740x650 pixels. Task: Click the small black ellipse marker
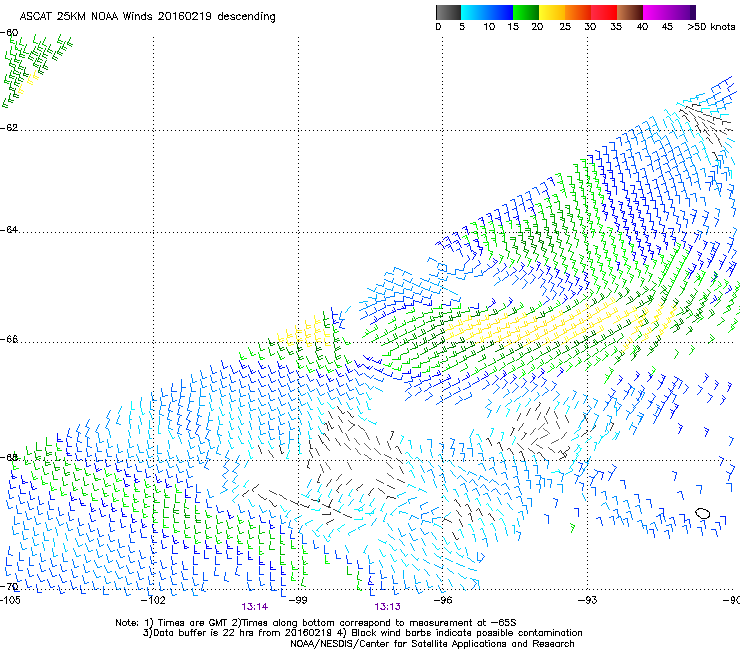[x=702, y=513]
